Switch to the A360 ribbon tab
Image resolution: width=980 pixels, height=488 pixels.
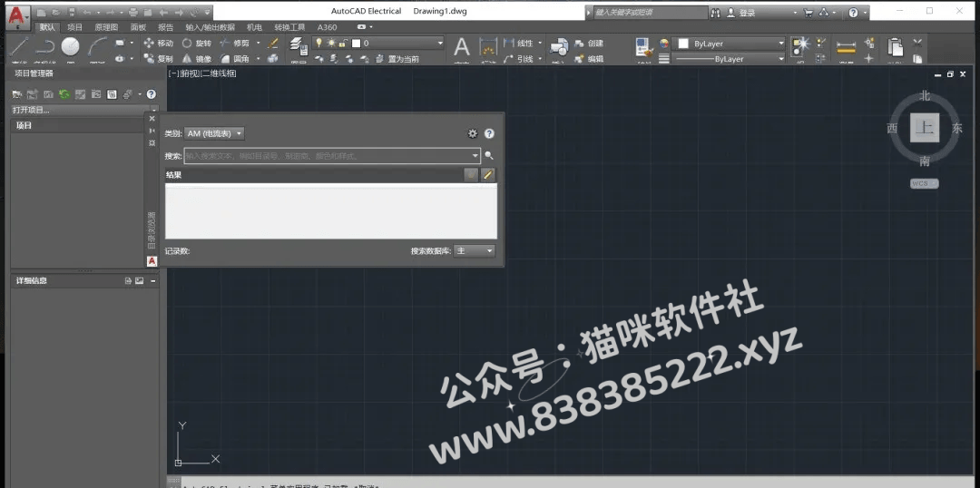327,27
